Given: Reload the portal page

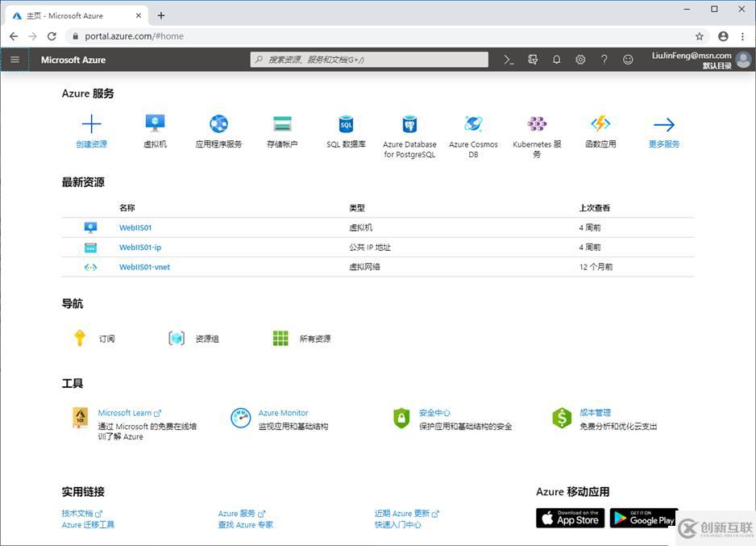Looking at the screenshot, I should [52, 36].
